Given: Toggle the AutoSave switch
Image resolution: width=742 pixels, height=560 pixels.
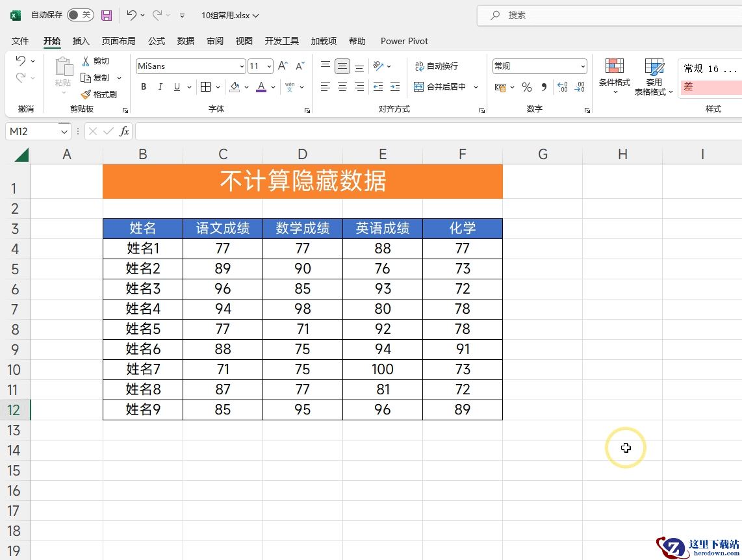Looking at the screenshot, I should click(80, 15).
